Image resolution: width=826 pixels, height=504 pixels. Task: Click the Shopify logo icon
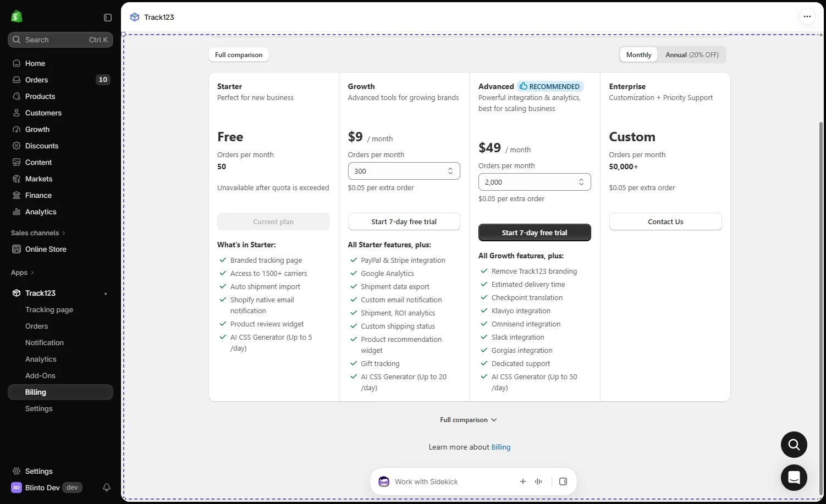click(16, 16)
